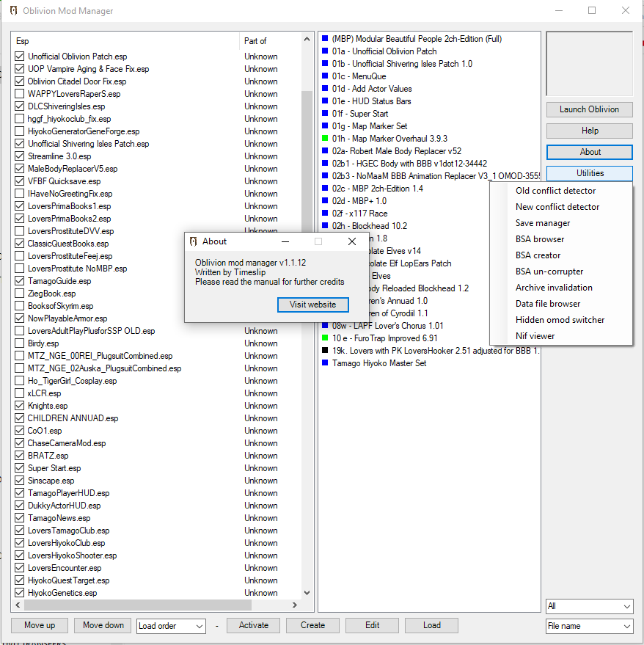Click Visit website in About dialog
Screen dimensions: 644x645
pos(313,305)
